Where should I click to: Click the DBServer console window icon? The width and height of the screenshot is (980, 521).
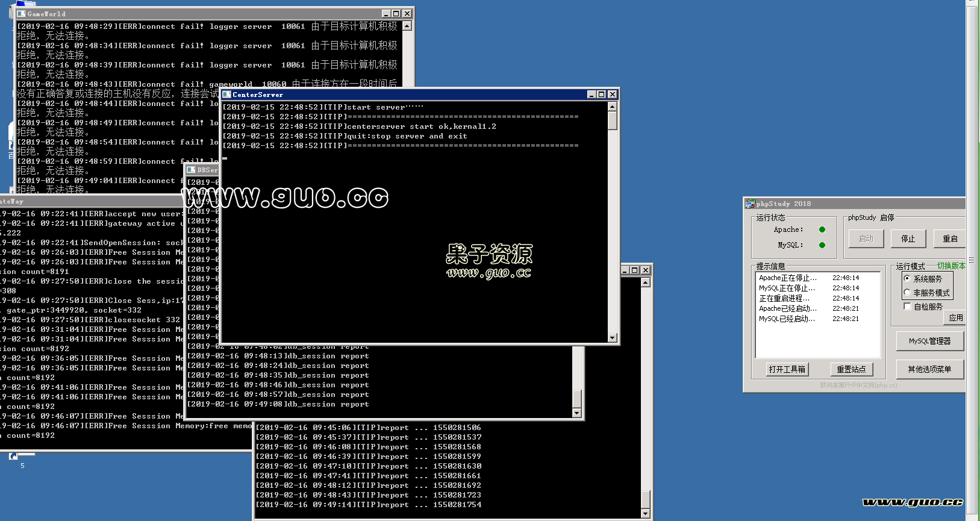tap(191, 170)
